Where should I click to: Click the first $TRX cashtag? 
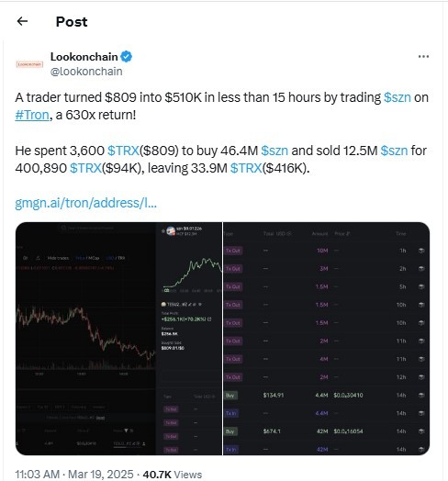123,151
